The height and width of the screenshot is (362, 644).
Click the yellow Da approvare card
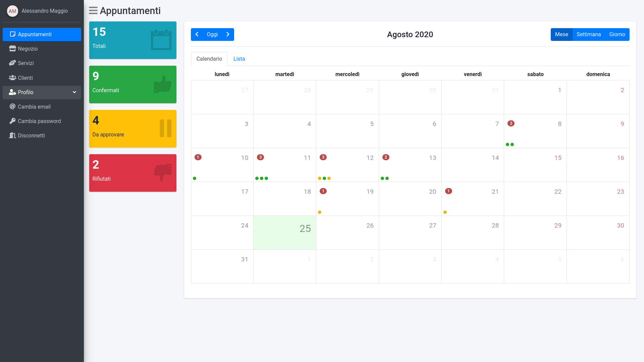coord(132,129)
